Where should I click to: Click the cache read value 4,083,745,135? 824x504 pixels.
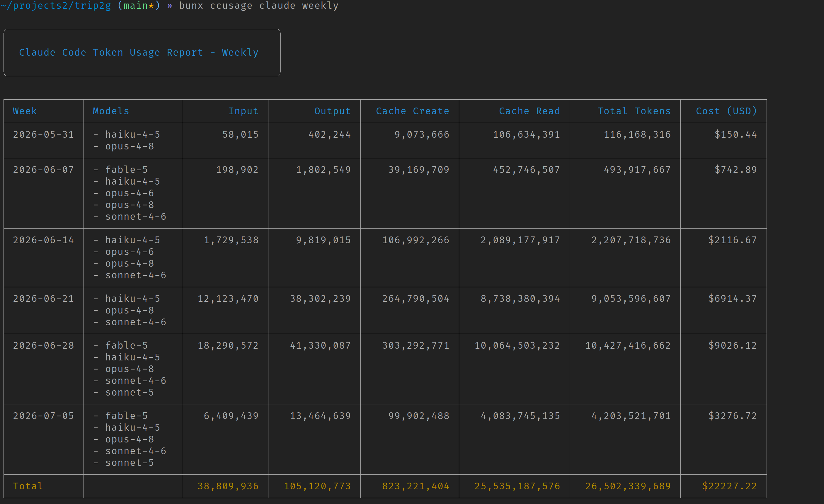coord(520,416)
